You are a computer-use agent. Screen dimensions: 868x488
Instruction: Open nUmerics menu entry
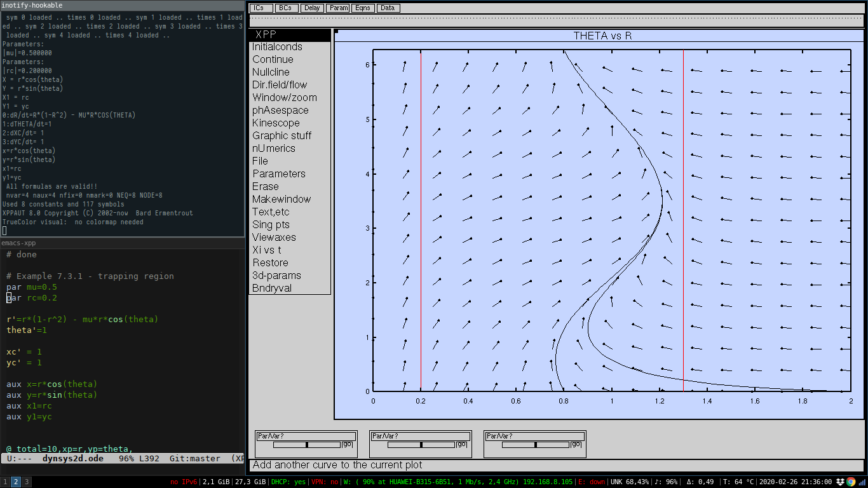pos(290,149)
